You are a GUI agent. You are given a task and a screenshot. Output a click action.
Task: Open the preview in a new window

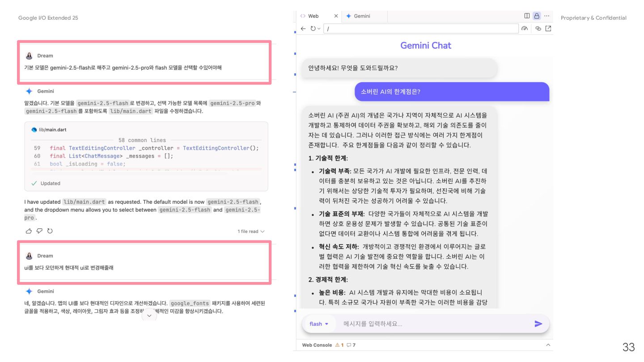548,29
